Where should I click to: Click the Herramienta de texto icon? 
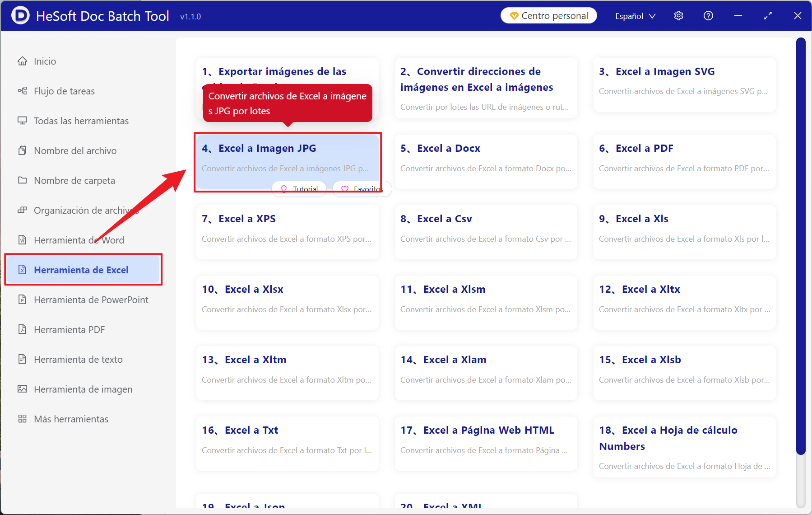pos(22,359)
